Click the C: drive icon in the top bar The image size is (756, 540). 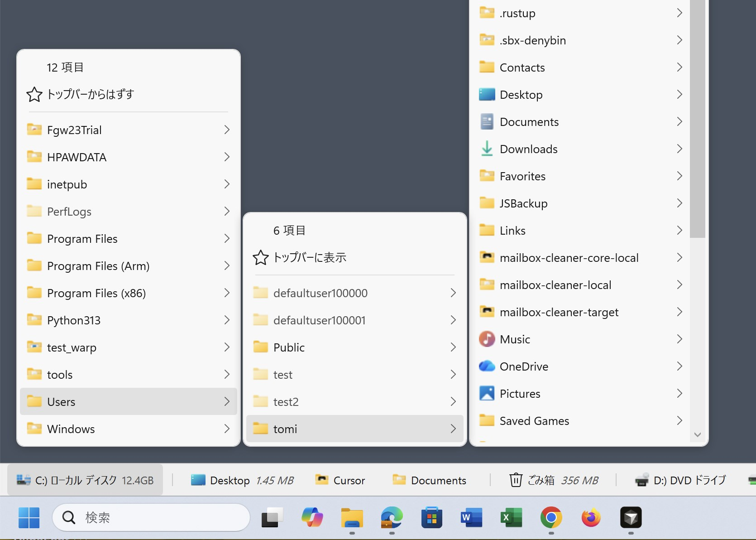coord(24,480)
